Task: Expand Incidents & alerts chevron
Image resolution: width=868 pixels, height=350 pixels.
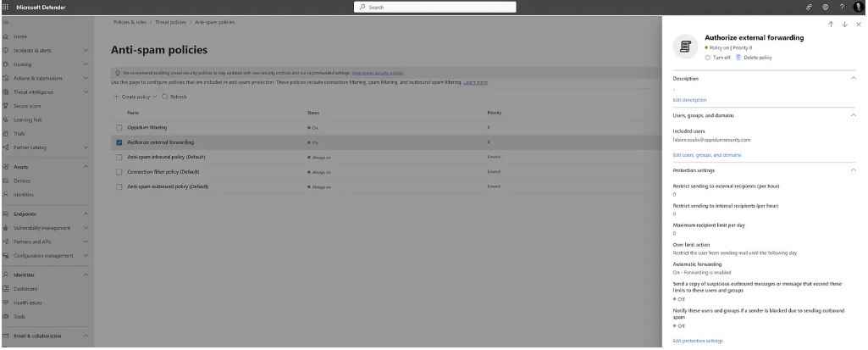Action: point(86,50)
